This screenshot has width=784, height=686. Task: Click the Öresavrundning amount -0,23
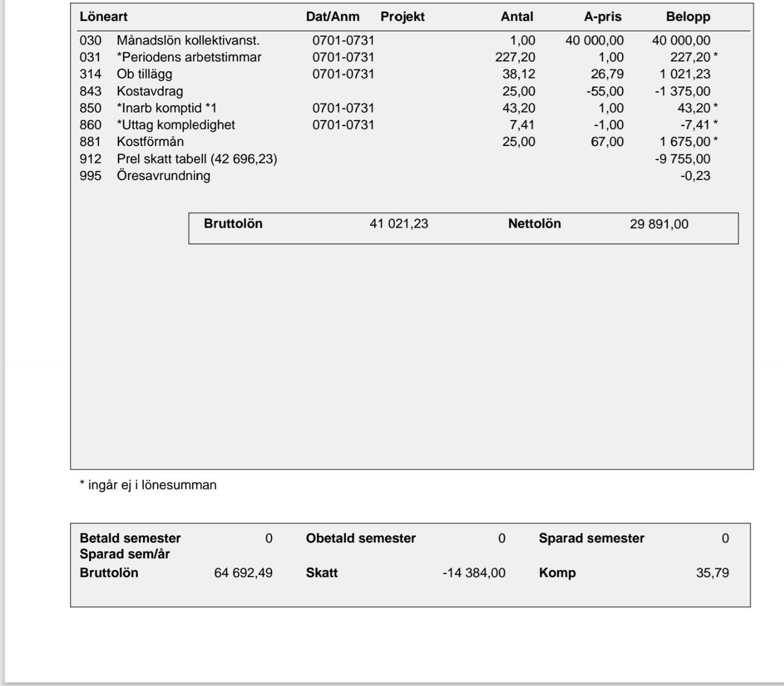(x=695, y=176)
